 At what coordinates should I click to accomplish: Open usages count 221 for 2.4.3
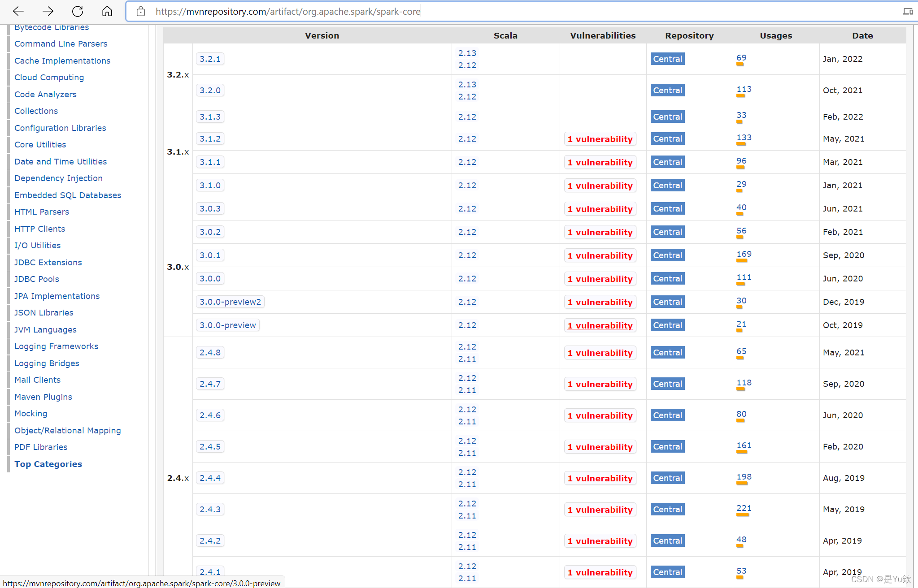pyautogui.click(x=744, y=508)
